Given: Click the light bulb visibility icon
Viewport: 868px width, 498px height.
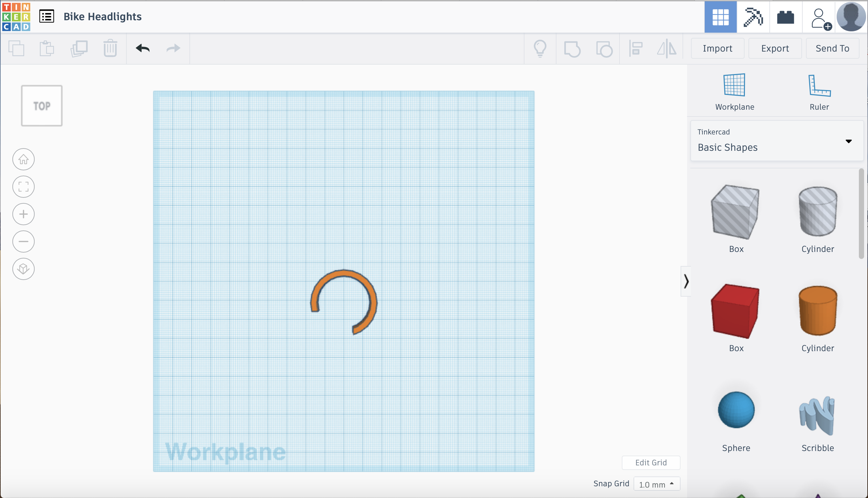Looking at the screenshot, I should [540, 49].
